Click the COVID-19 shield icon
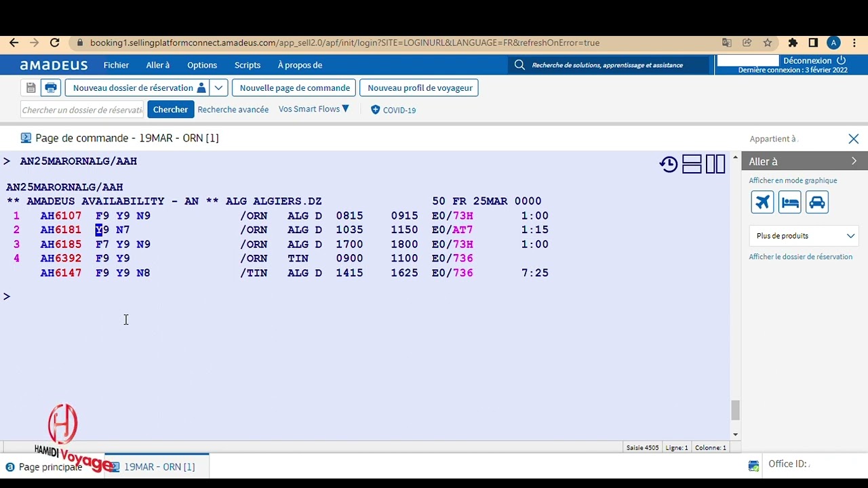This screenshot has height=488, width=868. point(375,110)
